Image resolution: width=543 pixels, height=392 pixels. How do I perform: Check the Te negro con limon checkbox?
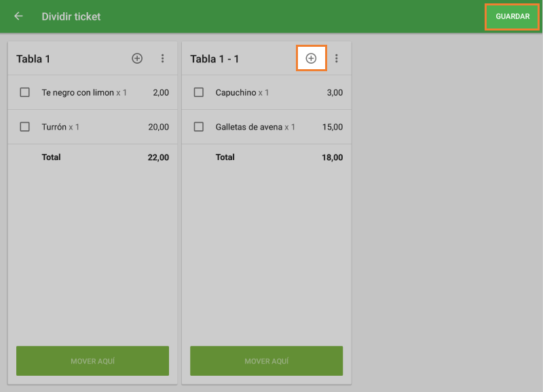(x=25, y=92)
